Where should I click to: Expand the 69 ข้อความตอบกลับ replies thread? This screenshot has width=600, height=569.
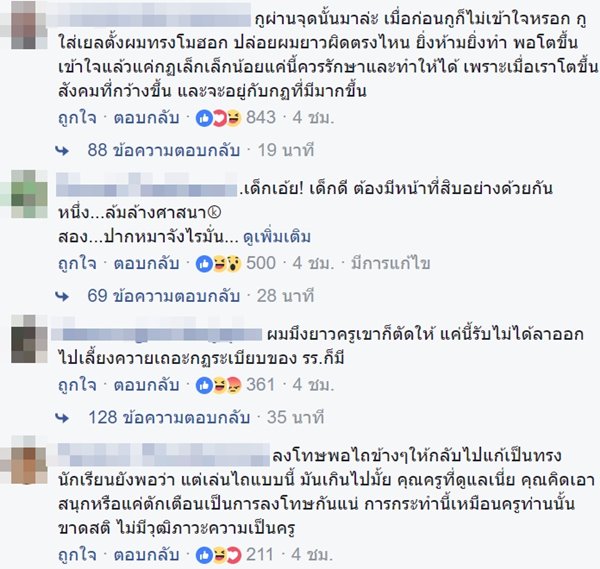(164, 296)
